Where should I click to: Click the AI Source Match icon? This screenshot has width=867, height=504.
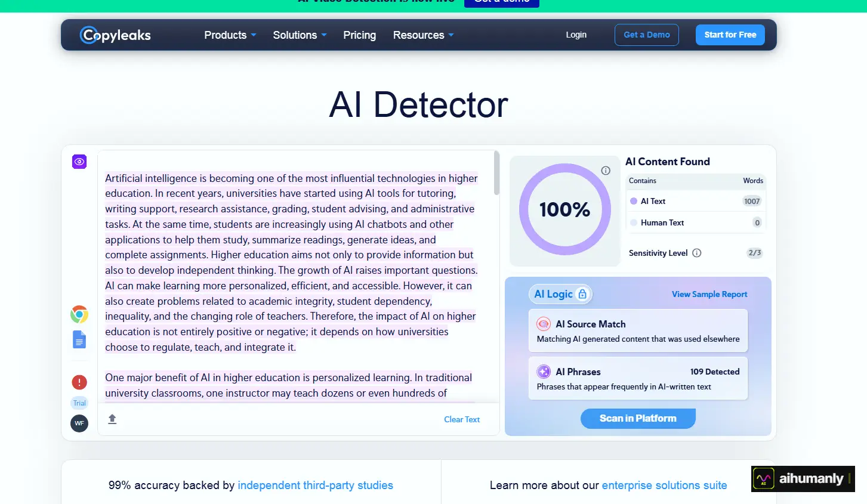(x=544, y=324)
